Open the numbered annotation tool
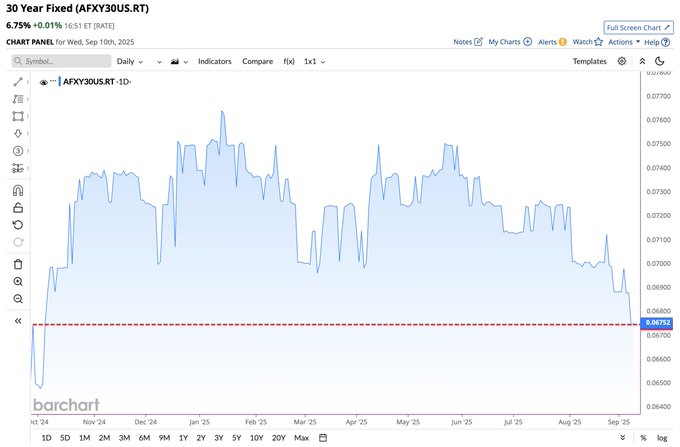680x447 pixels. pos(18,151)
